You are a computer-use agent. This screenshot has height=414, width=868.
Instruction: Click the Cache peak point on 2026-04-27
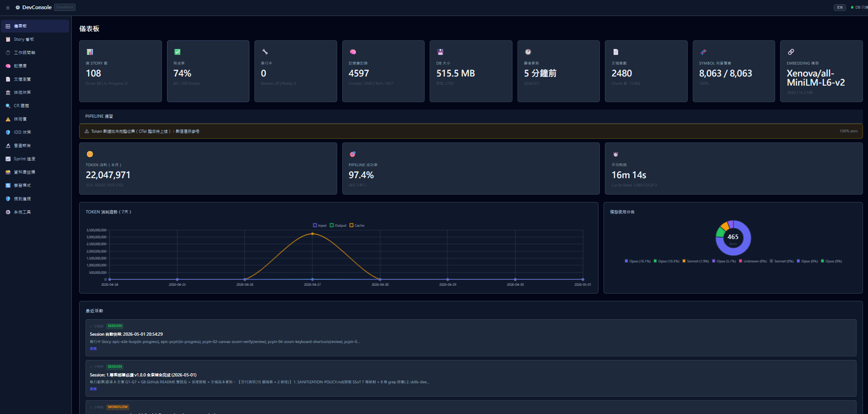click(x=313, y=234)
